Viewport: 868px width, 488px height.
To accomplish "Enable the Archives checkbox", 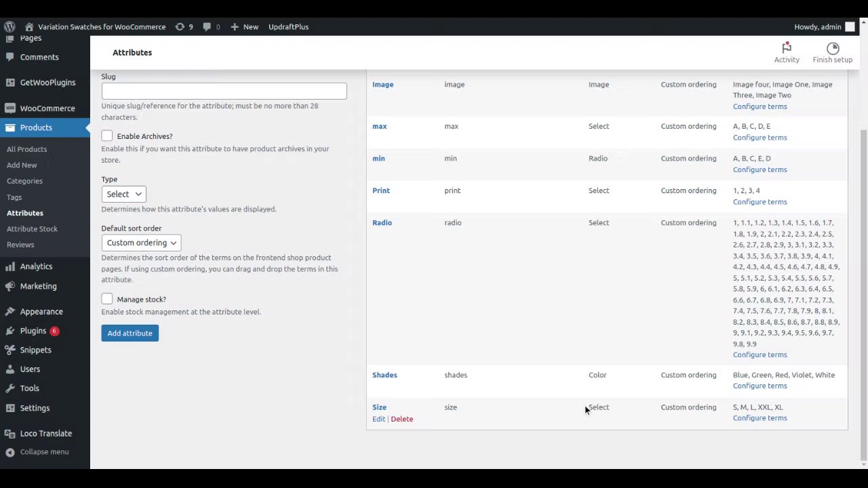I will [107, 136].
